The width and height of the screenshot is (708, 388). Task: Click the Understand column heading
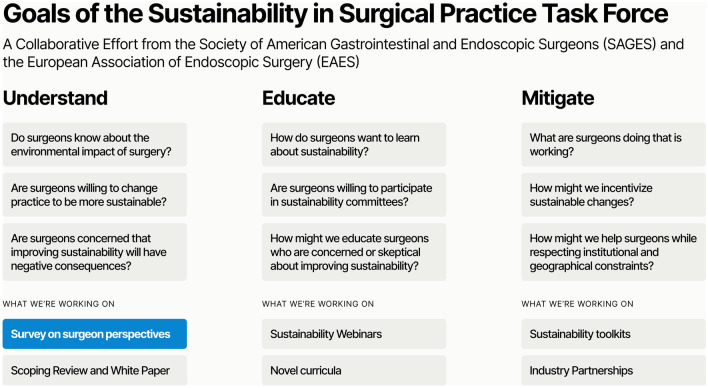pos(55,98)
